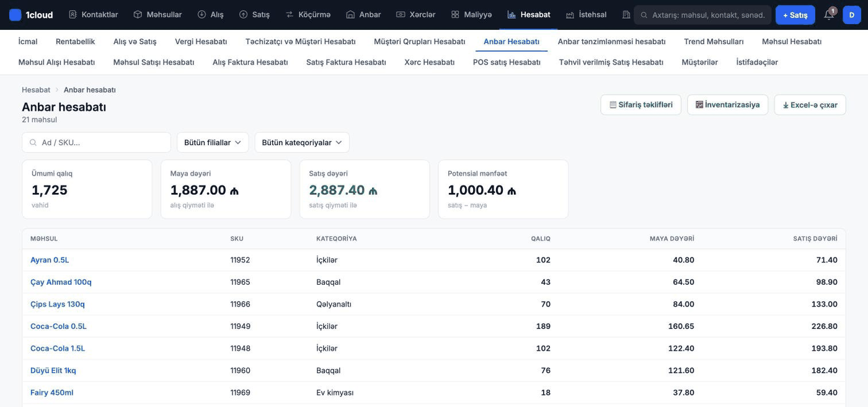Screen dimensions: 868x407
Task: Open Təchizatçı və Müştəri Hesabatı tab
Action: tap(300, 42)
